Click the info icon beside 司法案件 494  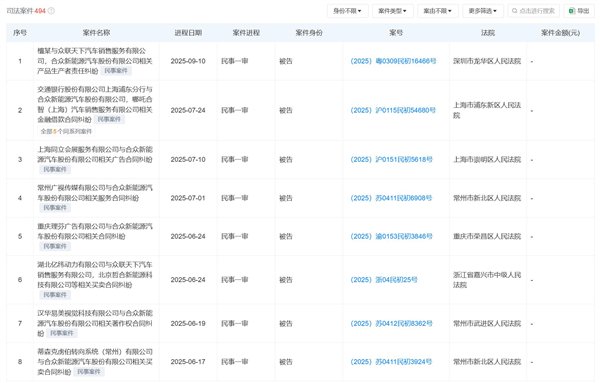[51, 11]
